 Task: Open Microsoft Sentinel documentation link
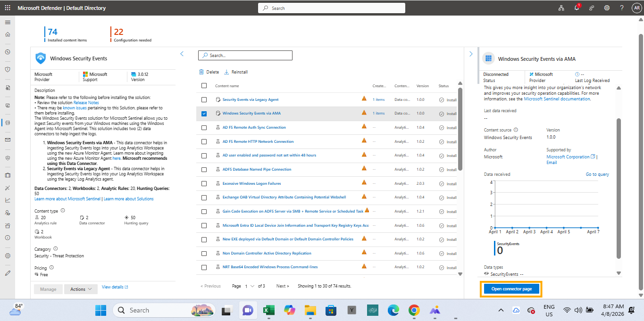[557, 99]
